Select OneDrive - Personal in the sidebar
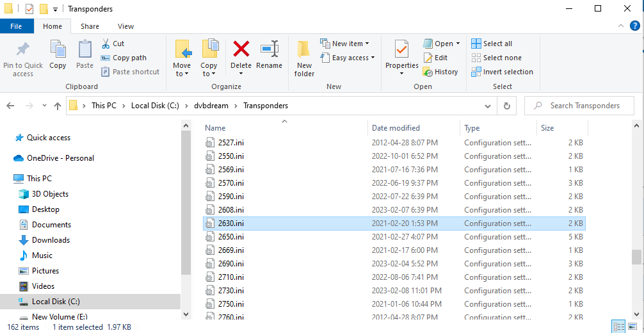Screen dimensions: 644x333 pyautogui.click(x=54, y=158)
